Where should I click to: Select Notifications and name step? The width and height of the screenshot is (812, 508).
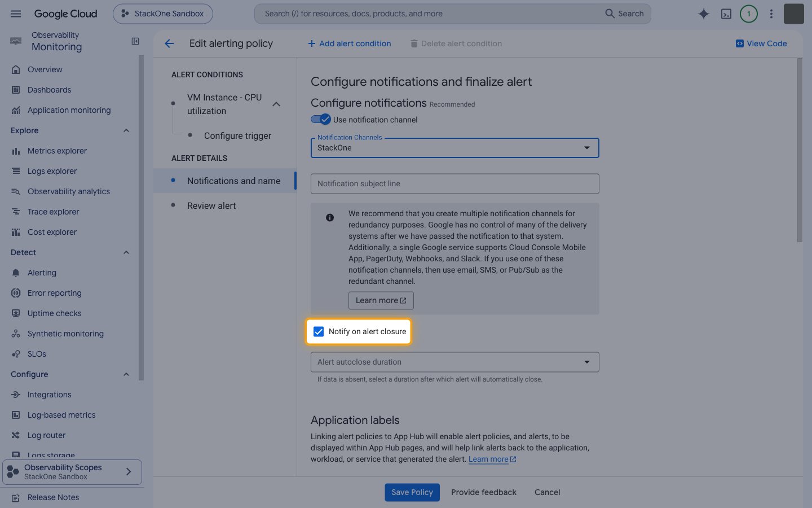click(x=225, y=181)
